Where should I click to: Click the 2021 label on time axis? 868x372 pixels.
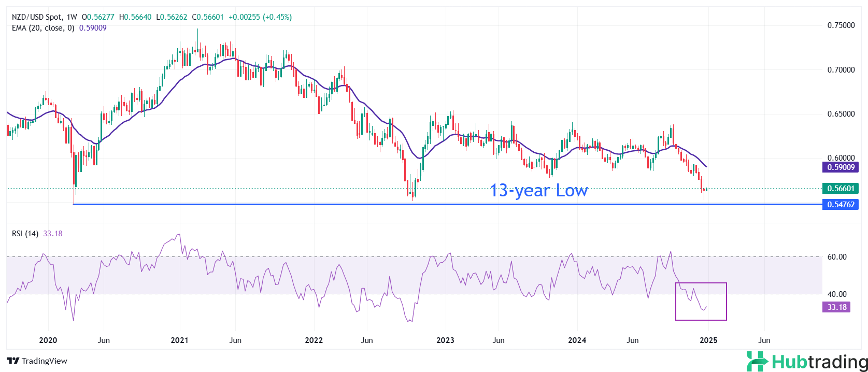point(179,340)
